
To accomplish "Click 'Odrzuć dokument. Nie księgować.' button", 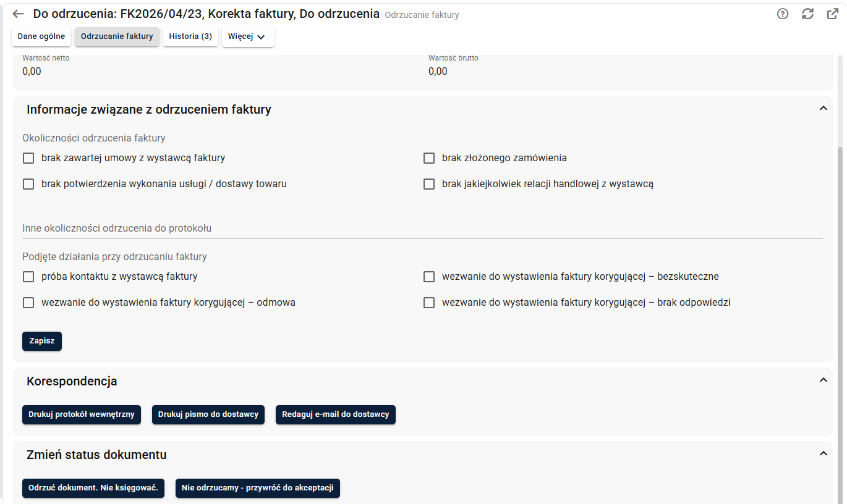I will (93, 488).
